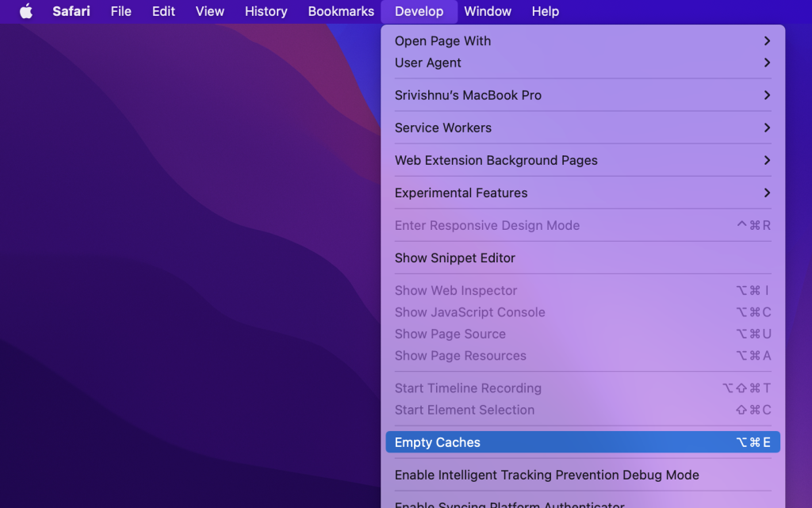Open the Help menu

point(546,11)
